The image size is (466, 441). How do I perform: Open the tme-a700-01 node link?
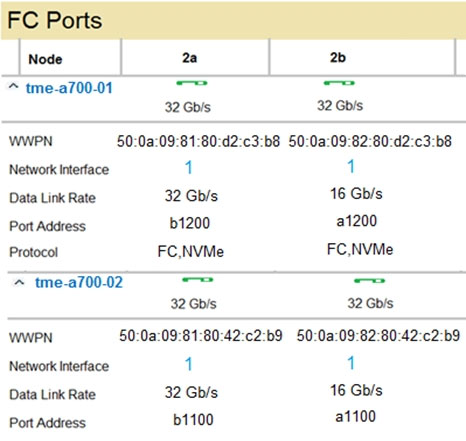click(x=69, y=88)
